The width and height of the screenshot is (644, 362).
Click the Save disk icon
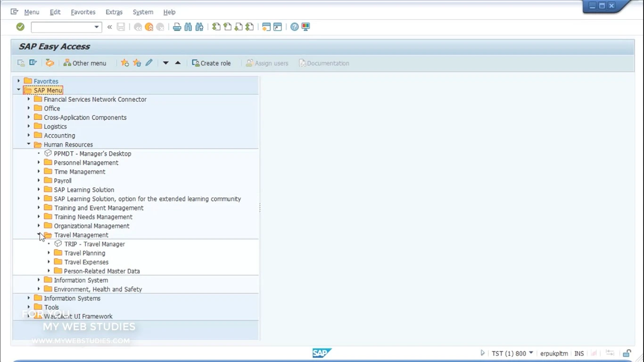[121, 27]
